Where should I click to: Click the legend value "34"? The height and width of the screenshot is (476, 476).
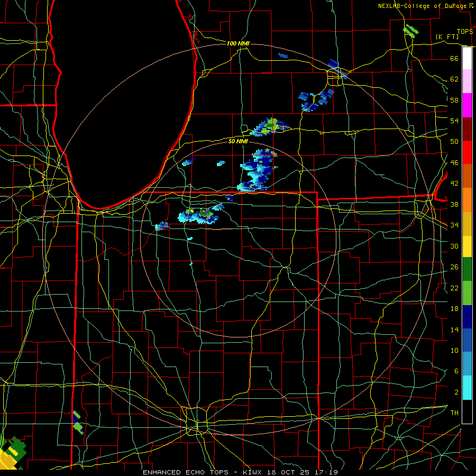pyautogui.click(x=454, y=225)
